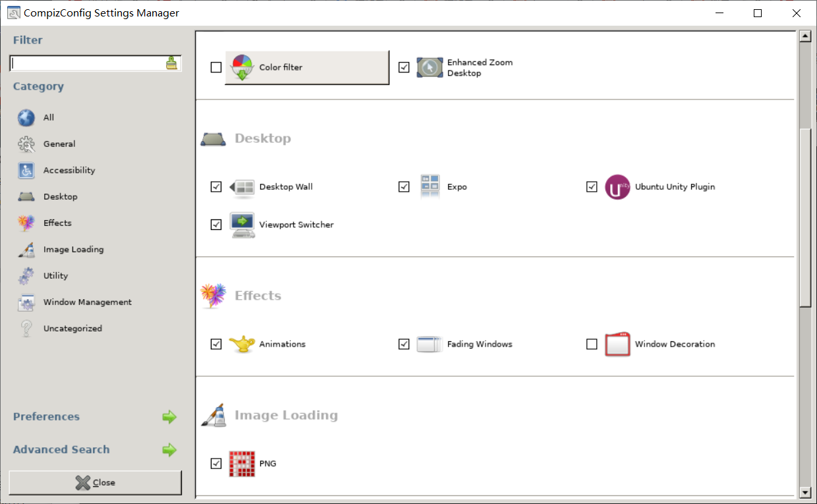Screen dimensions: 817x504
Task: Open the Viewport Switcher monitor icon
Action: pyautogui.click(x=242, y=225)
